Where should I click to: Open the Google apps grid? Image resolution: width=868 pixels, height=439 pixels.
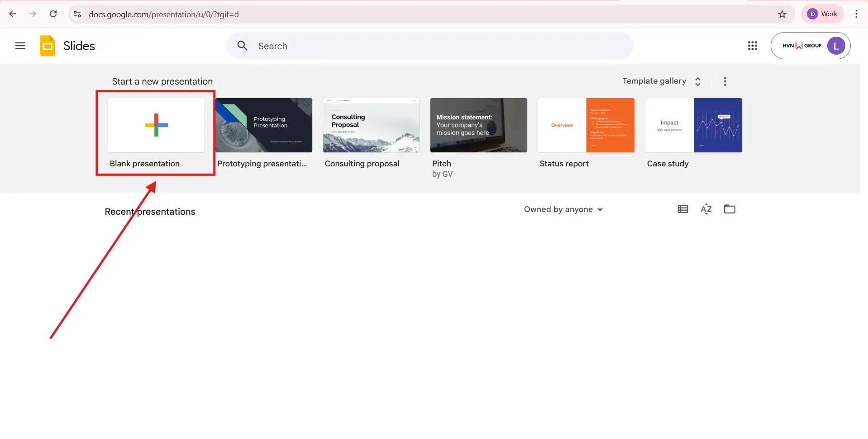point(752,46)
